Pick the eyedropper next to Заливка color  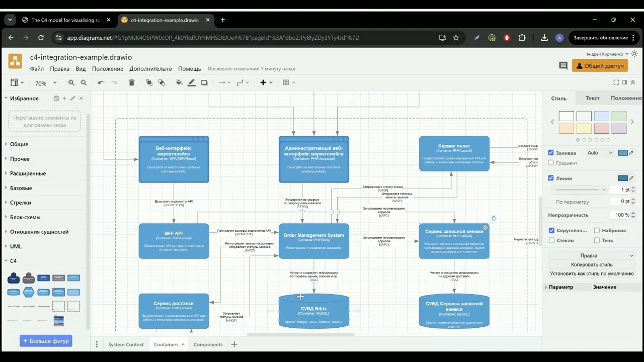pos(631,153)
